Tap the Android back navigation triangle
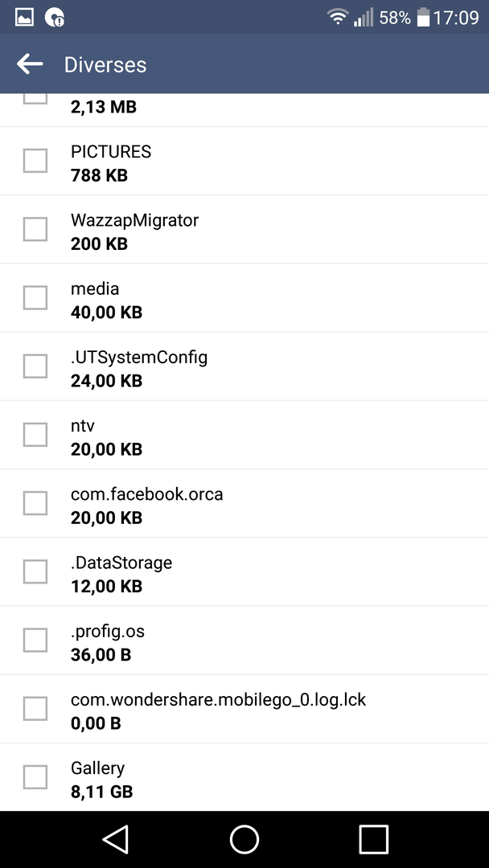 point(116,838)
